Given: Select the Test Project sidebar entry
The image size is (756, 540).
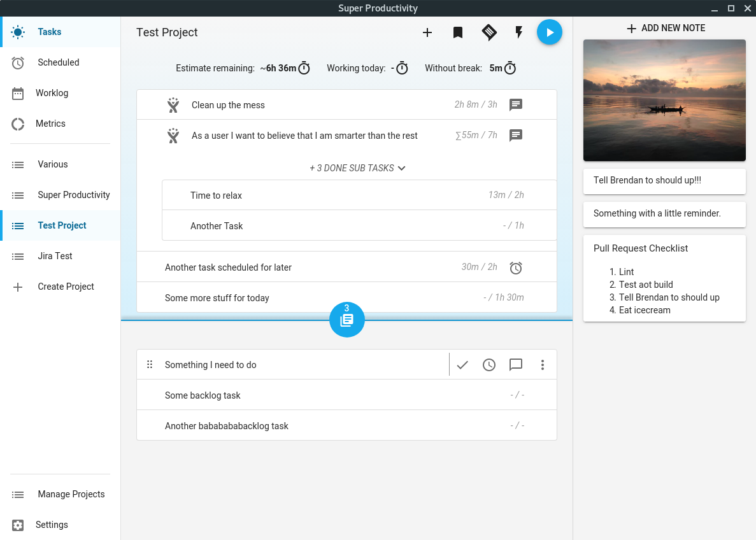Looking at the screenshot, I should click(61, 225).
